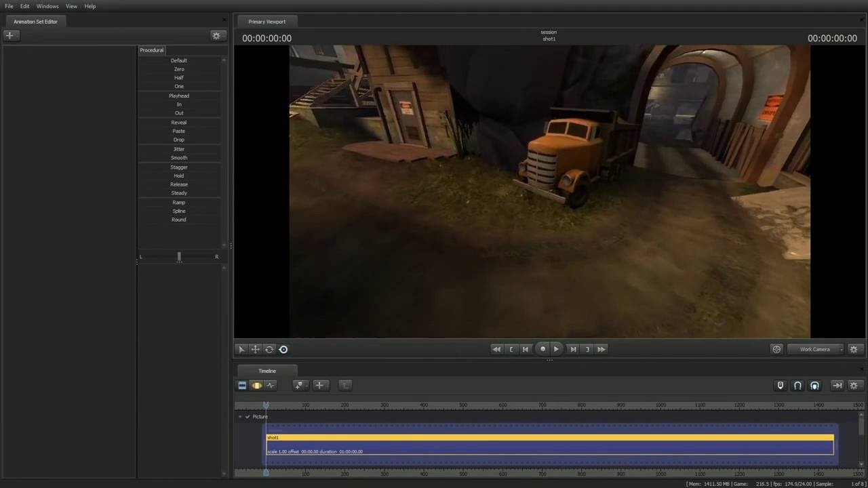The height and width of the screenshot is (488, 868).
Task: Activate the Move manipulator tool
Action: 255,349
